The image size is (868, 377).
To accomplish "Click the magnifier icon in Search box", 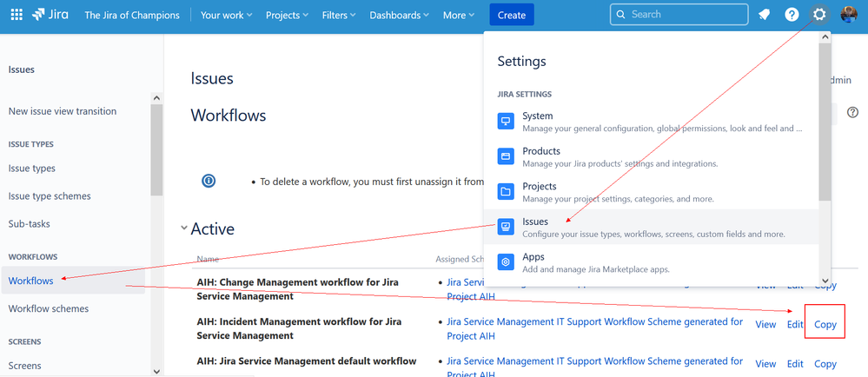I will click(x=620, y=15).
